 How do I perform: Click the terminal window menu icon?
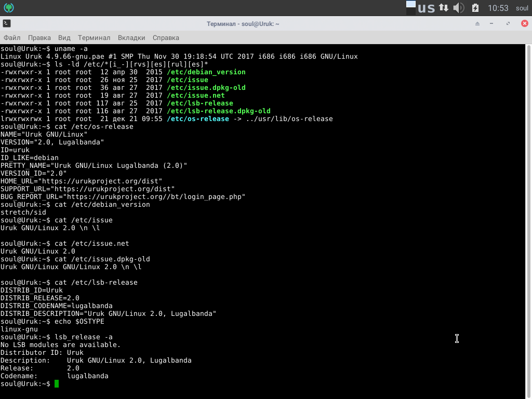[x=7, y=23]
